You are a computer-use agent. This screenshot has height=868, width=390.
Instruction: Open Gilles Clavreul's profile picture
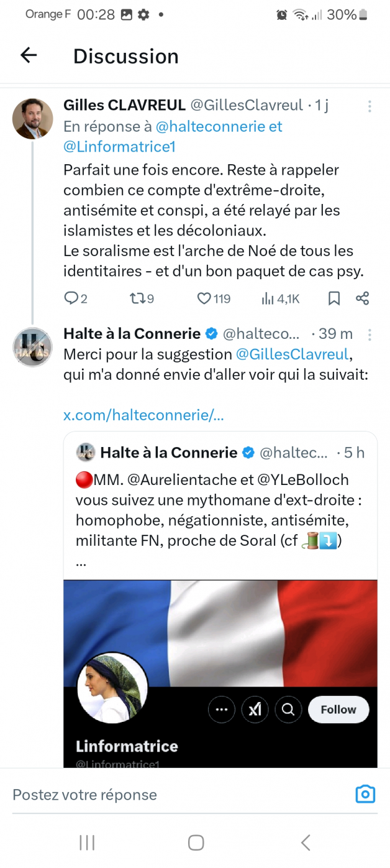[x=33, y=119]
